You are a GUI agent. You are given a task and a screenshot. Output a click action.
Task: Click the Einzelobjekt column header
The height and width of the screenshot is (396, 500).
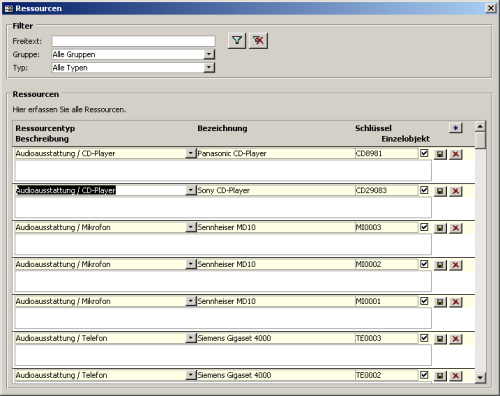coord(405,139)
